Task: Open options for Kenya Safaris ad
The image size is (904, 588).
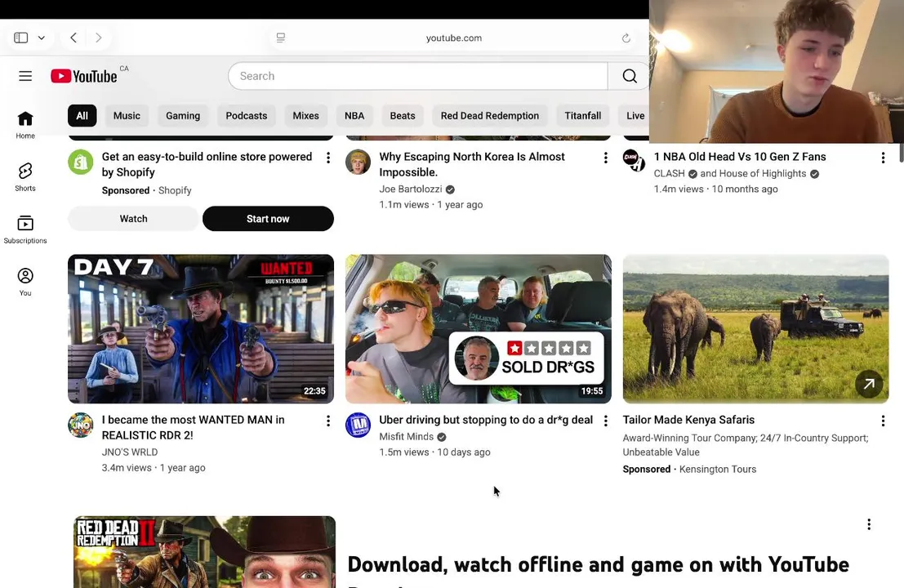Action: pyautogui.click(x=883, y=421)
